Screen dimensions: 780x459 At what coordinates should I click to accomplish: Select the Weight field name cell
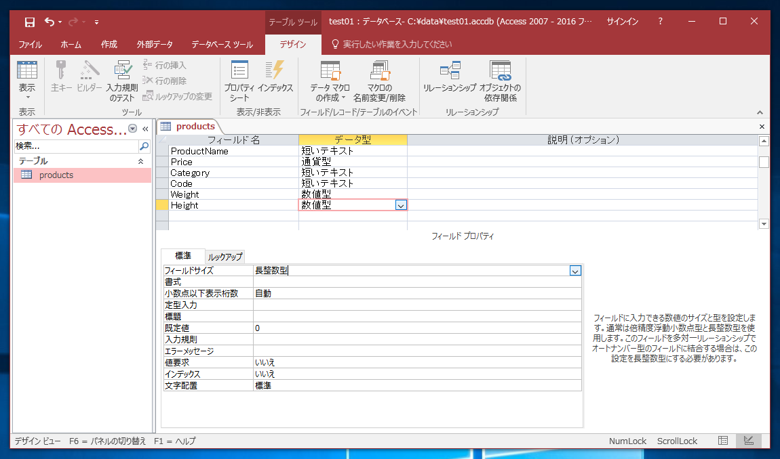(234, 194)
